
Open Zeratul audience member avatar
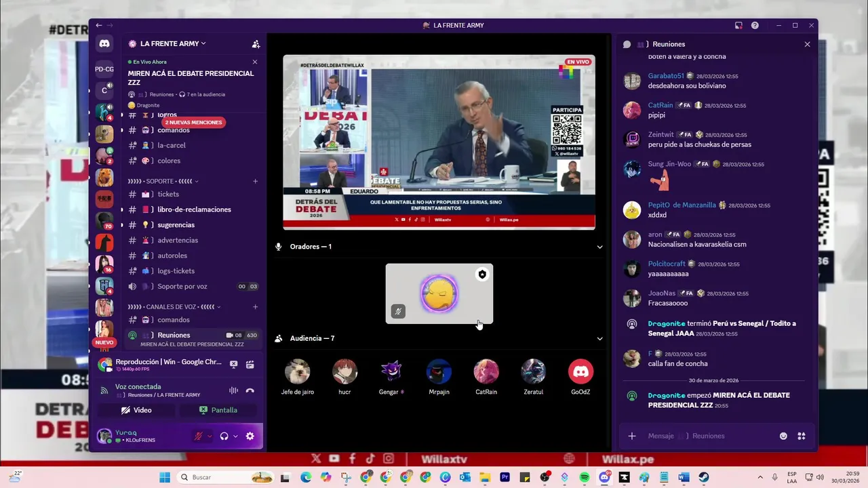coord(533,371)
